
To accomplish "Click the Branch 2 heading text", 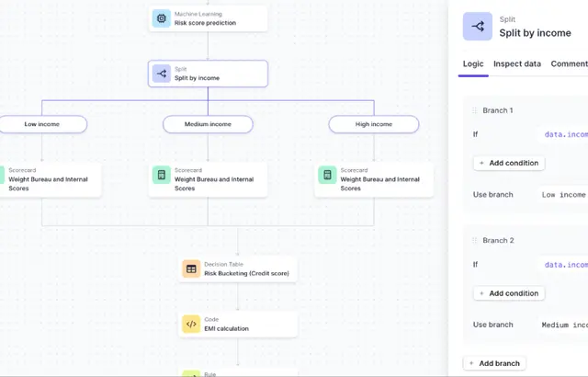I will click(498, 241).
